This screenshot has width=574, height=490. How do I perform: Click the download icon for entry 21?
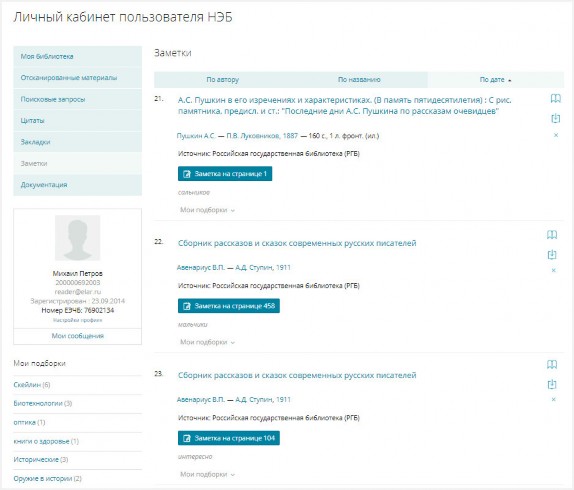tap(555, 118)
